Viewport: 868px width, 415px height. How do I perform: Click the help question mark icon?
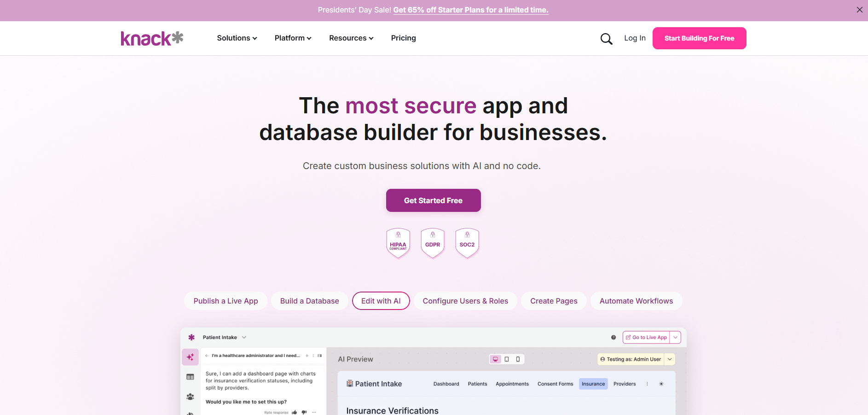click(613, 338)
